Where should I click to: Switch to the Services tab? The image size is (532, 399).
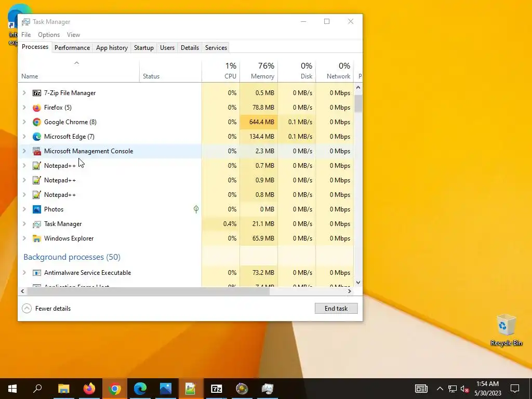click(x=216, y=47)
